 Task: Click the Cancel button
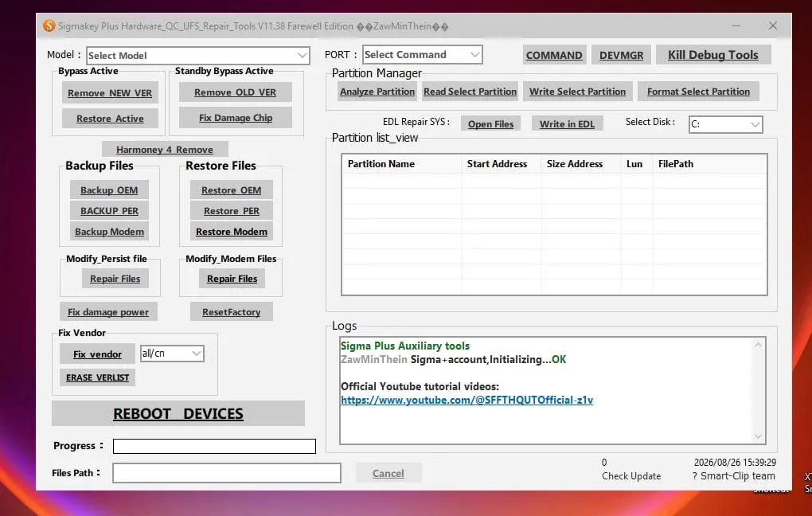[x=388, y=473]
